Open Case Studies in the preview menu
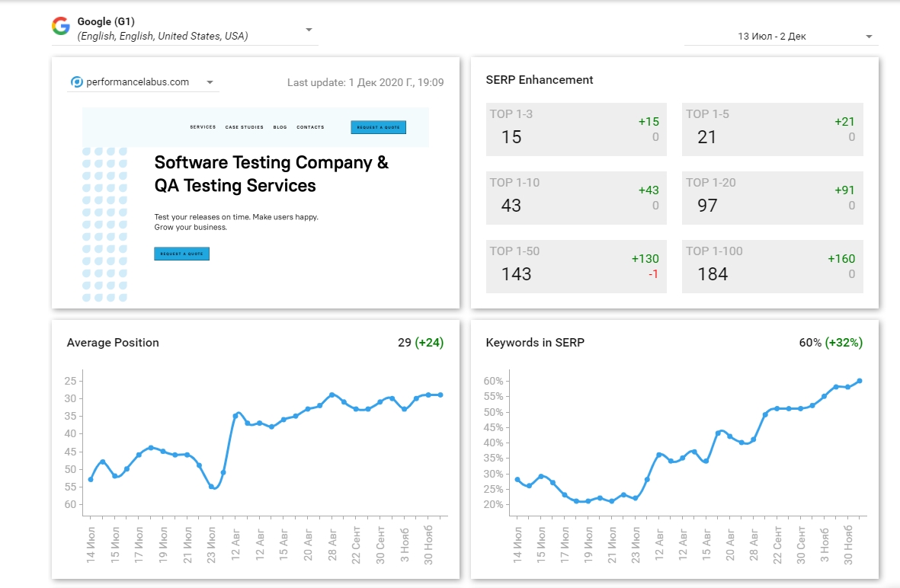Screen dimensions: 900x588 point(244,127)
